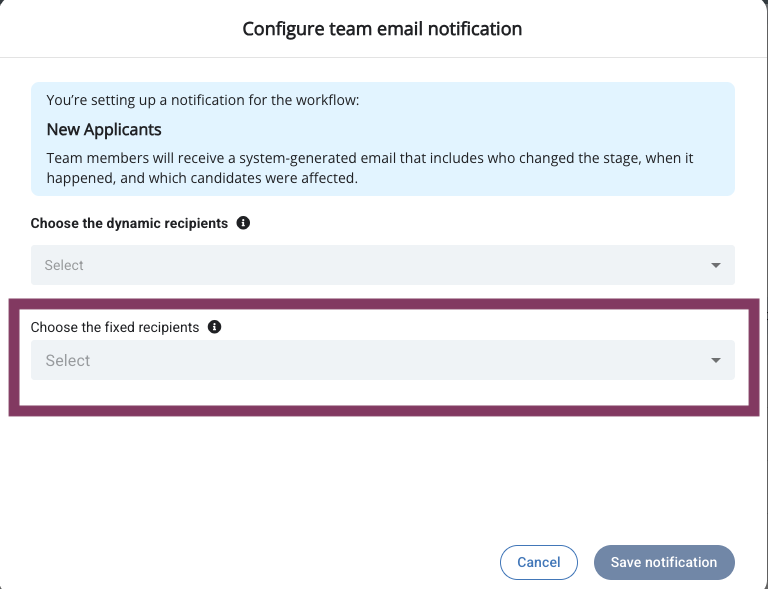This screenshot has height=589, width=768.
Task: Click the Select placeholder in fixed recipients
Action: [x=68, y=361]
